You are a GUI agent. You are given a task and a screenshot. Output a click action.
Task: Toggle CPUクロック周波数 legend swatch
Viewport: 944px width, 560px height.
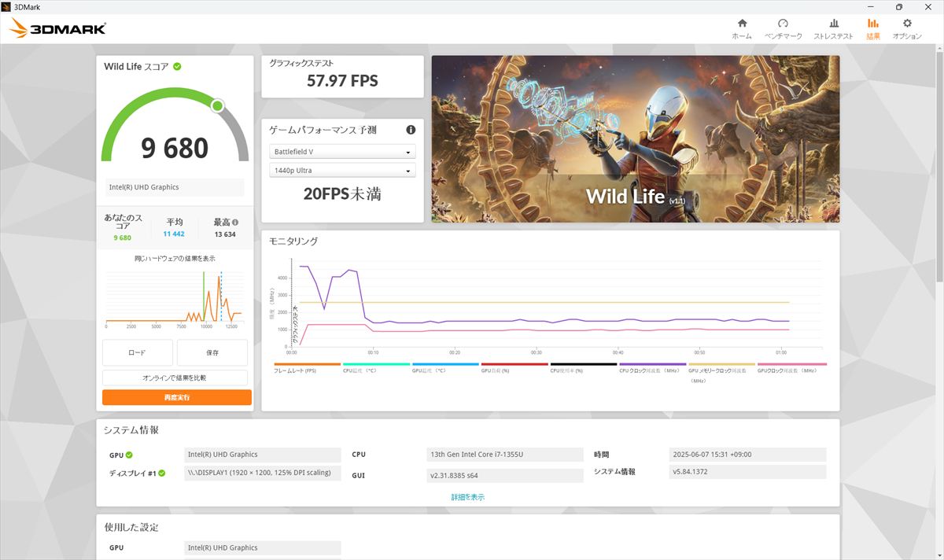tap(653, 364)
